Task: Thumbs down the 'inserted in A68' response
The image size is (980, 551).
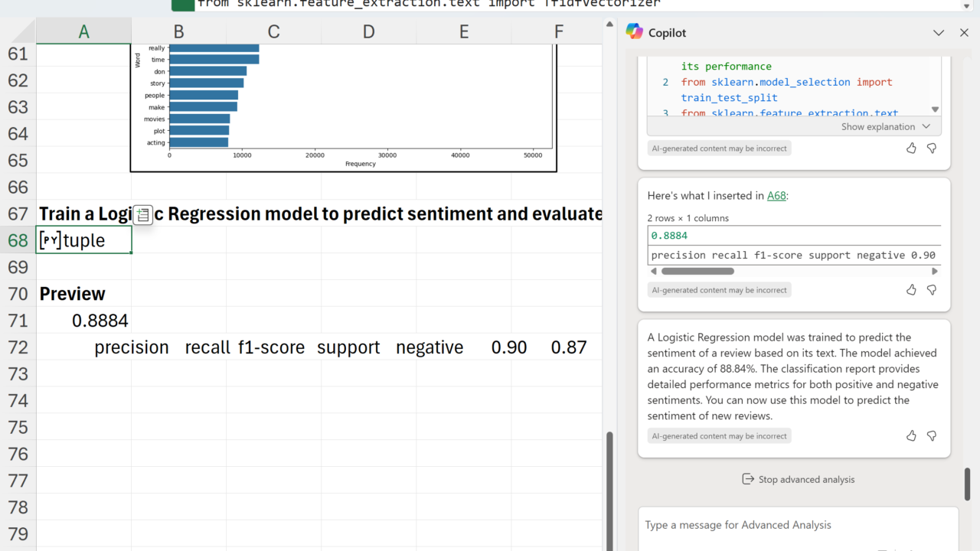Action: tap(932, 290)
